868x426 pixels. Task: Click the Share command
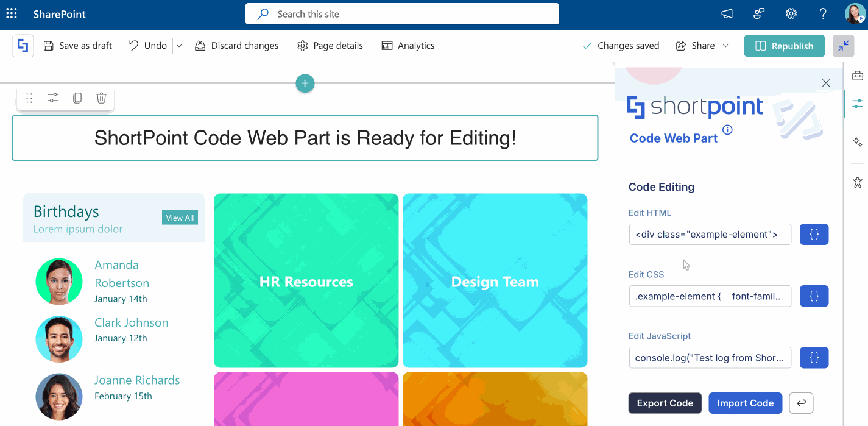(696, 46)
